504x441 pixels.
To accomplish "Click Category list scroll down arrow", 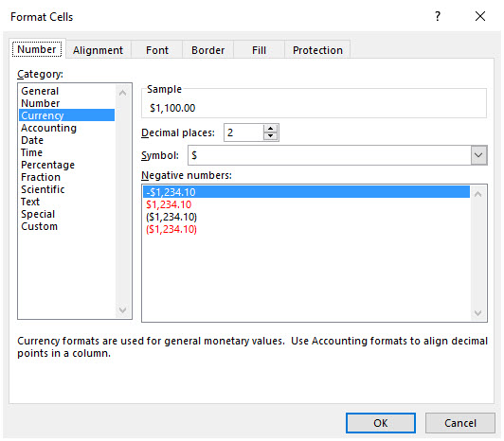I will point(122,310).
